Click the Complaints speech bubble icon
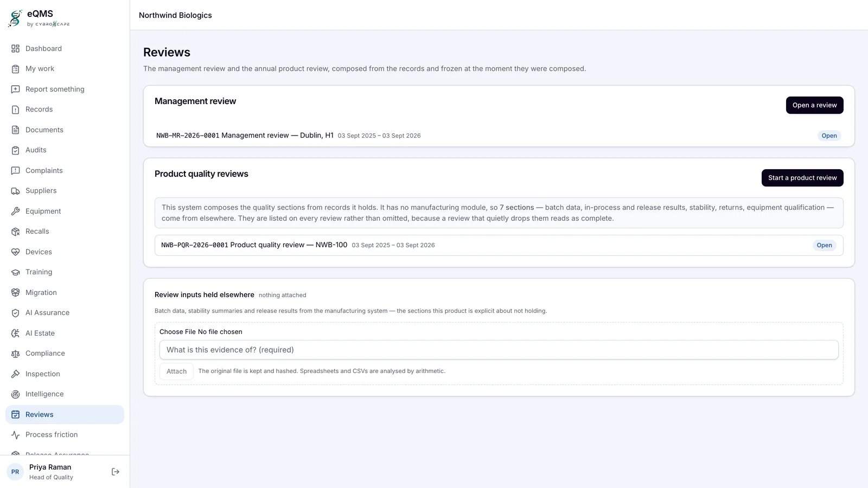This screenshot has width=868, height=488. coord(15,171)
